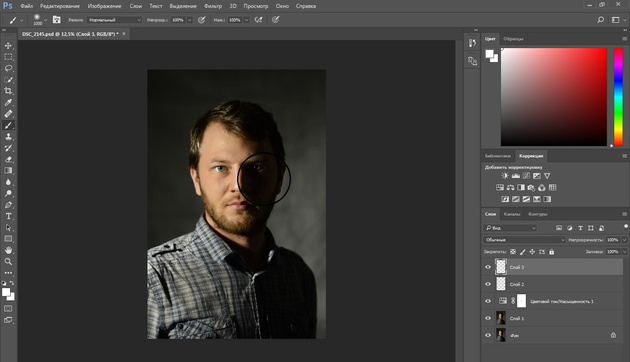Open the brush mode dropdown Нормальный

point(115,20)
